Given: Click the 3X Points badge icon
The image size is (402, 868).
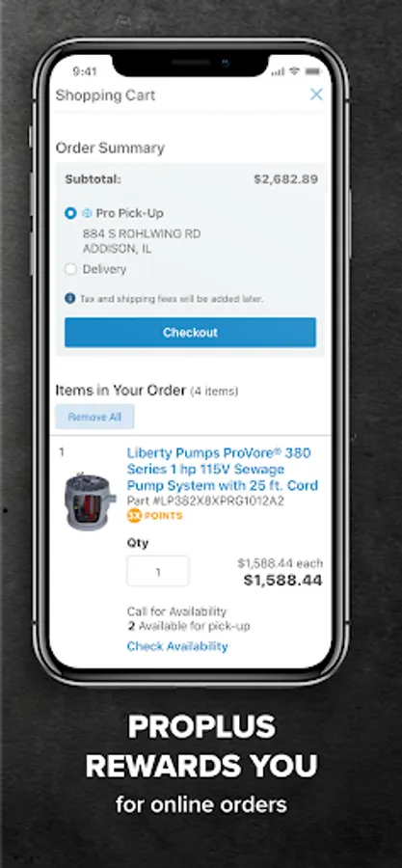Looking at the screenshot, I should [x=134, y=516].
